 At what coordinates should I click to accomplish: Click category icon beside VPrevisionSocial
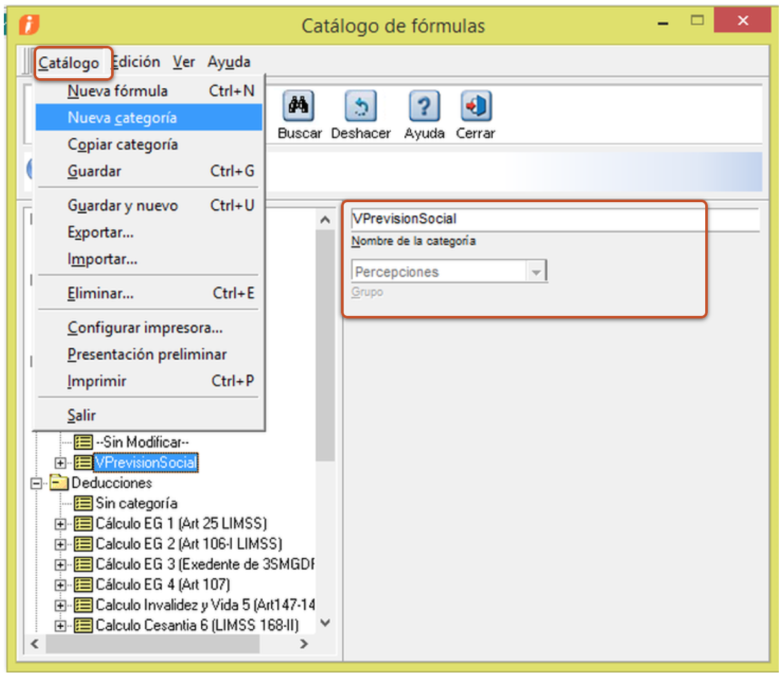coord(83,463)
